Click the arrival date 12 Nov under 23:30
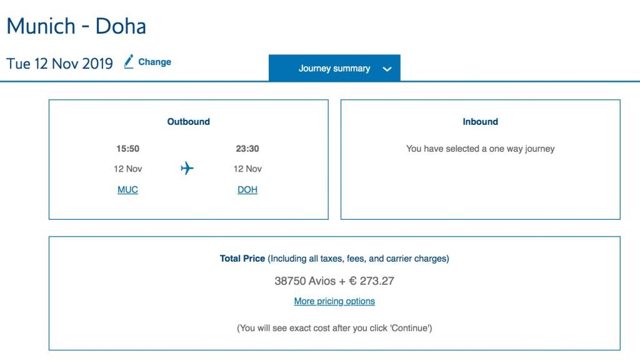Screen dimensions: 640x364 point(247,169)
